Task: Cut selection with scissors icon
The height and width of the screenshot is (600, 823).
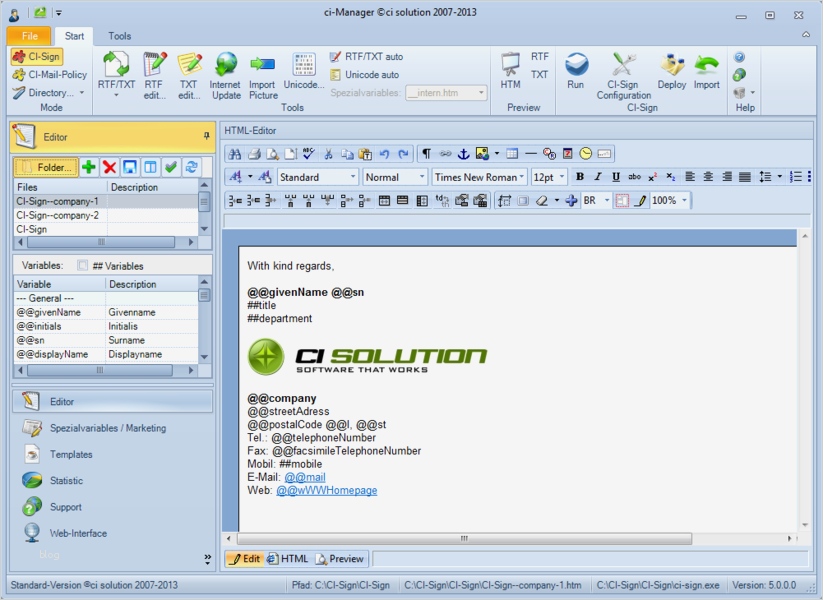Action: 328,154
